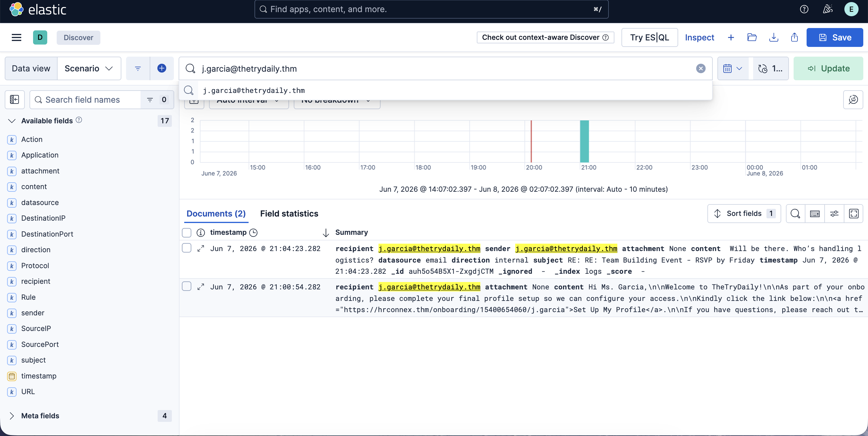Image resolution: width=868 pixels, height=436 pixels.
Task: Click Check out context-aware Discover
Action: click(545, 37)
